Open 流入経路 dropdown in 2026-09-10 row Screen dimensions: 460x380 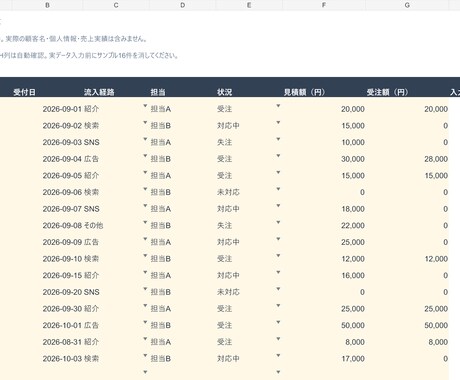(x=145, y=256)
